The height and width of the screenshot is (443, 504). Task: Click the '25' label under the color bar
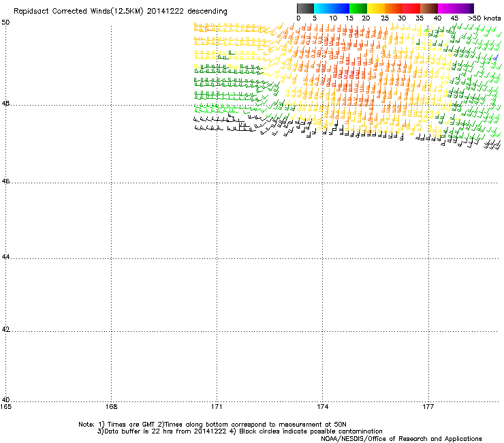[x=385, y=18]
